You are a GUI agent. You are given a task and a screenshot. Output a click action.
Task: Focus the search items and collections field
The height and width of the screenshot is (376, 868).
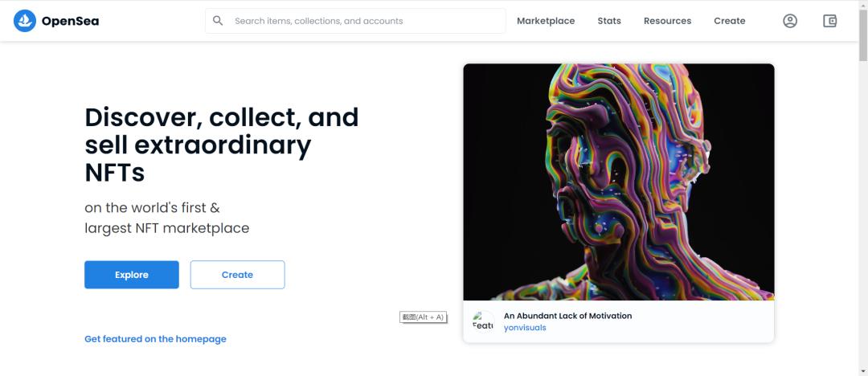366,21
